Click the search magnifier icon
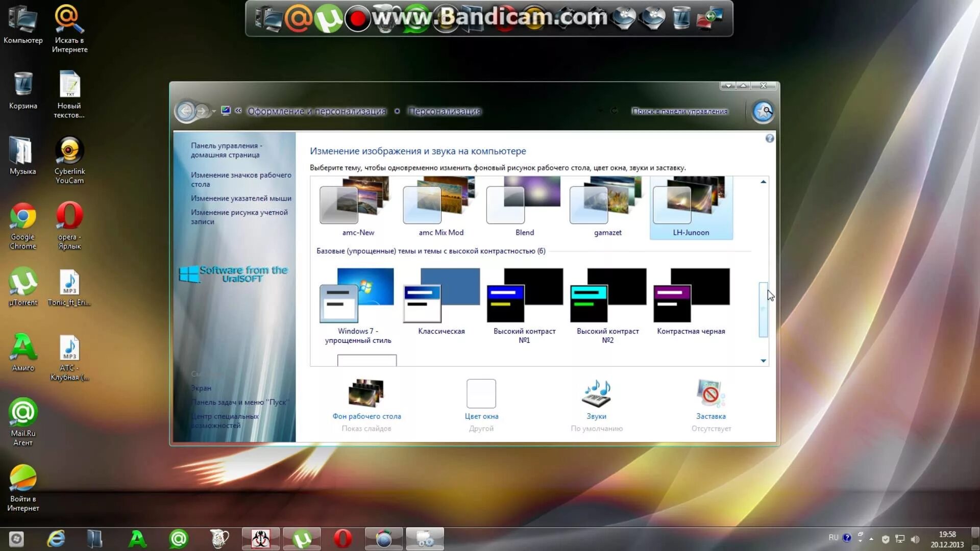The height and width of the screenshot is (551, 980). (763, 111)
